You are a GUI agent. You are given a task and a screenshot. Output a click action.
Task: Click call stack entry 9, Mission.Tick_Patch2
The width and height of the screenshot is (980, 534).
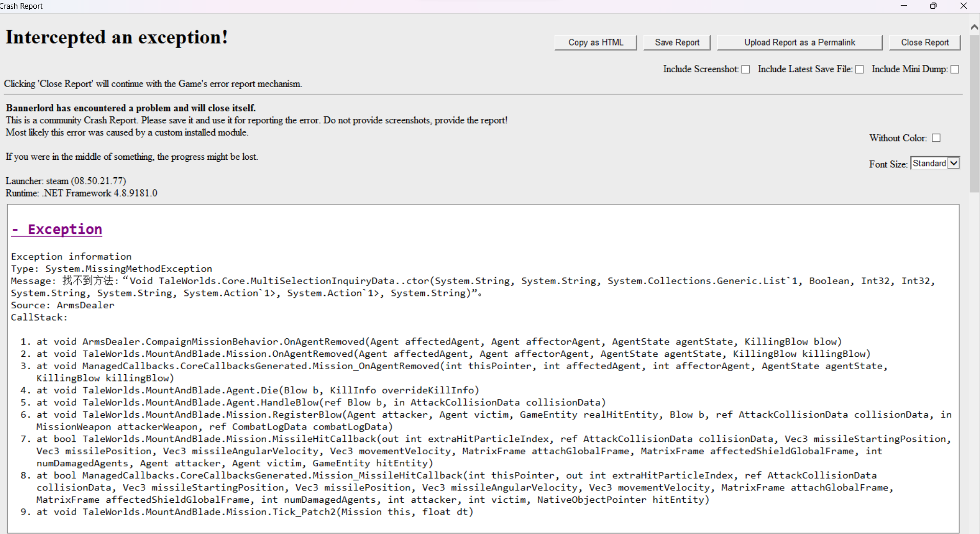coord(255,512)
